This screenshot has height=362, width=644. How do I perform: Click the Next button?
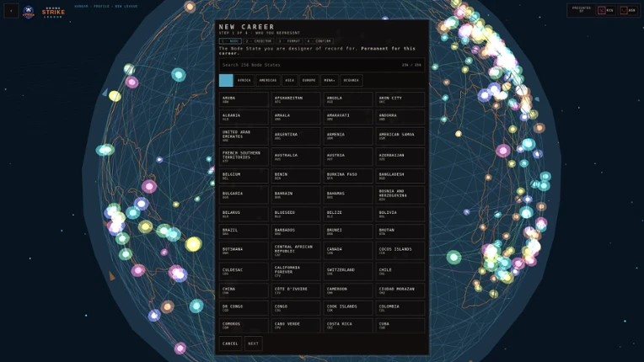pos(253,343)
